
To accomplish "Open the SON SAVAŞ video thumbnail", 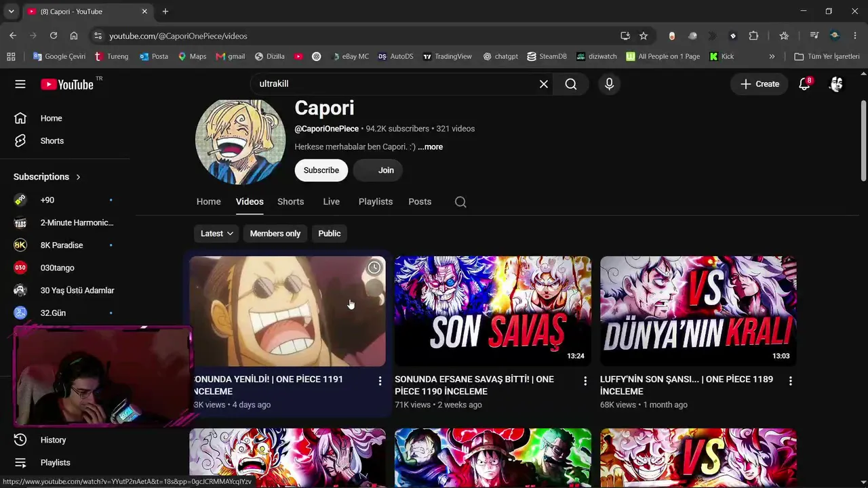I will pos(493,311).
